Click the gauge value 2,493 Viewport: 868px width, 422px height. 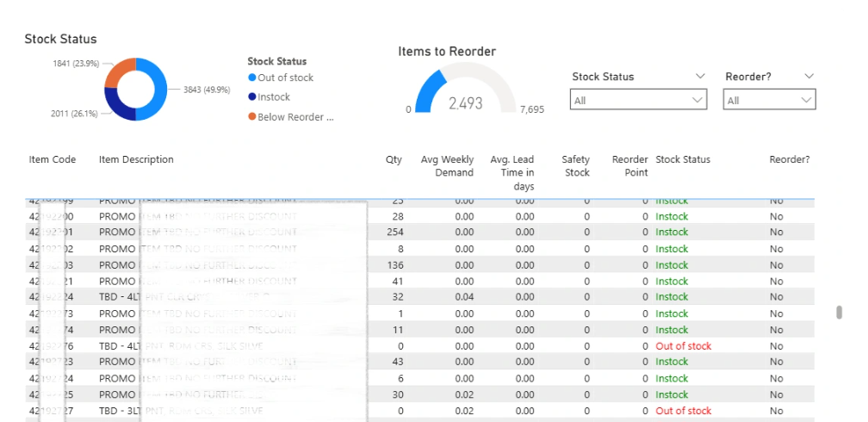tap(466, 103)
